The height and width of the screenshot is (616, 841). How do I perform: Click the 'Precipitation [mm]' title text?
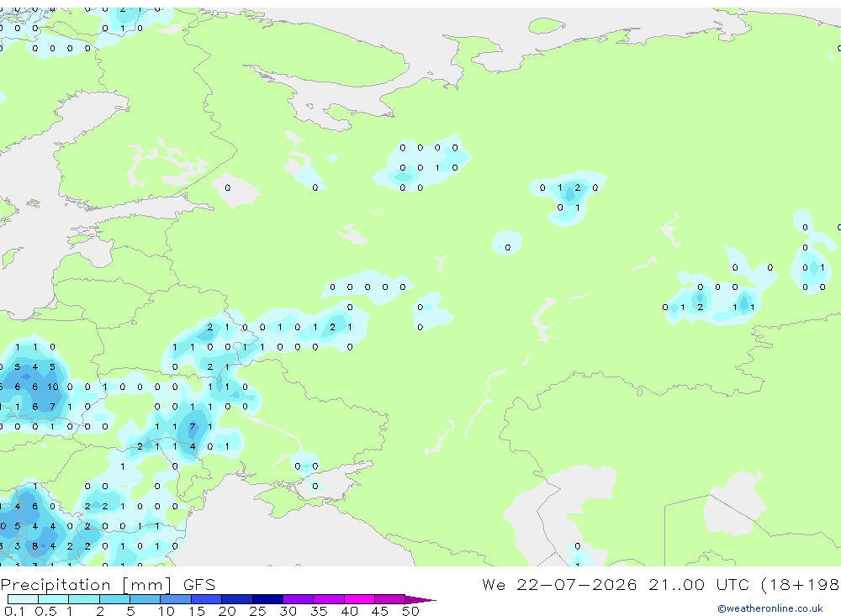click(x=87, y=585)
